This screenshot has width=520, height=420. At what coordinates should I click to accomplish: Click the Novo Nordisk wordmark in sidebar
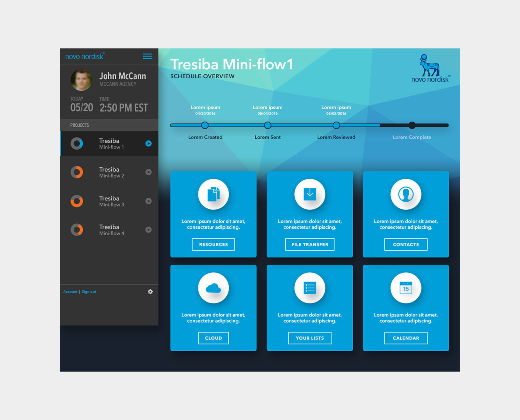[85, 56]
